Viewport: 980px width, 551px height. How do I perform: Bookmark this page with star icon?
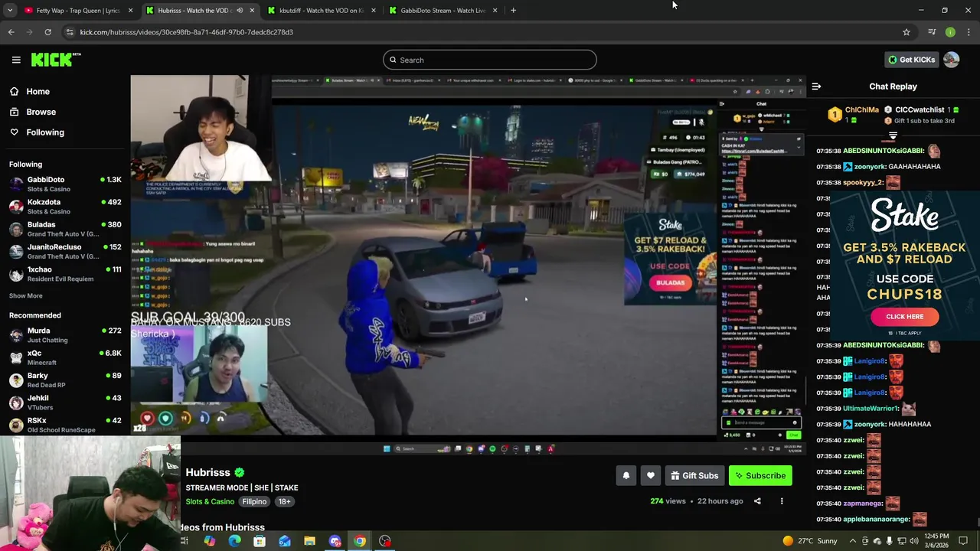tap(906, 32)
